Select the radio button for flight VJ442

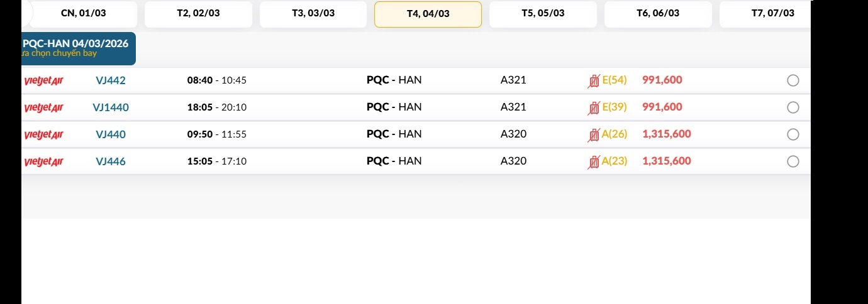pos(793,80)
